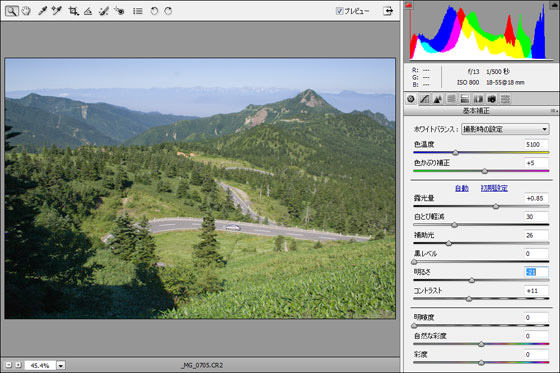Viewport: 560px width, 373px height.
Task: Select the Color Sampler tool
Action: [56, 11]
